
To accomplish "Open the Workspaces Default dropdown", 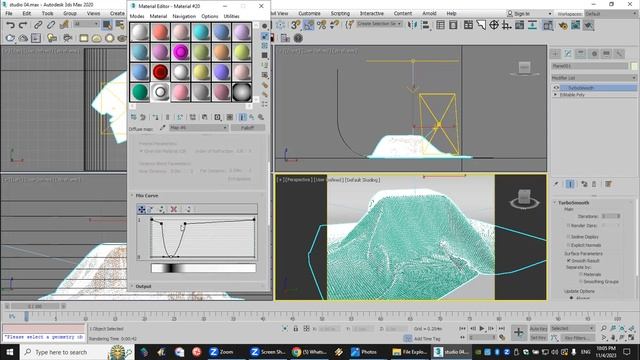I will click(x=611, y=13).
